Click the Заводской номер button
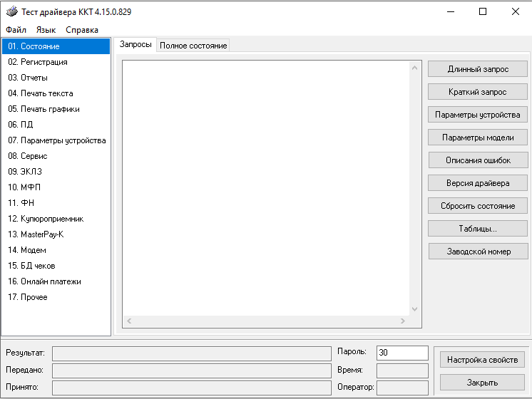The width and height of the screenshot is (532, 399). coord(478,252)
